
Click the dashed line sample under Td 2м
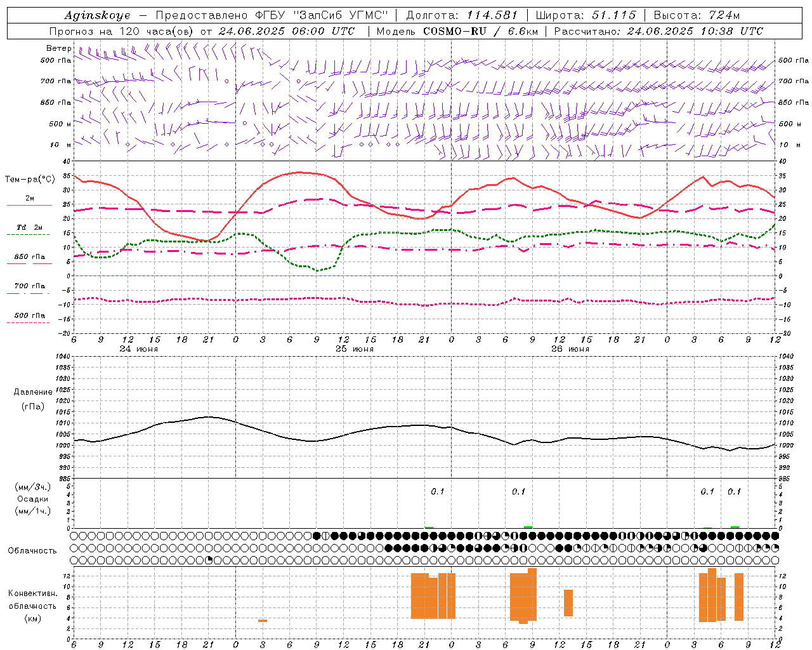28,235
